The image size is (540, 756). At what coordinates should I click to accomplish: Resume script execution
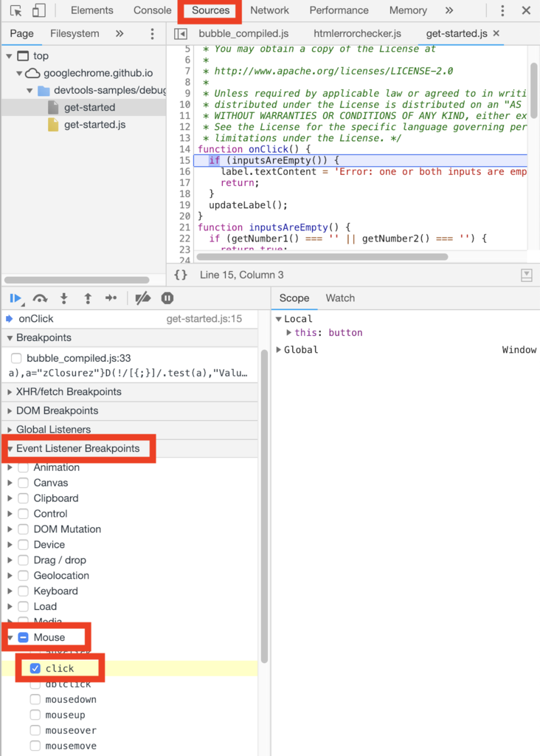click(16, 298)
